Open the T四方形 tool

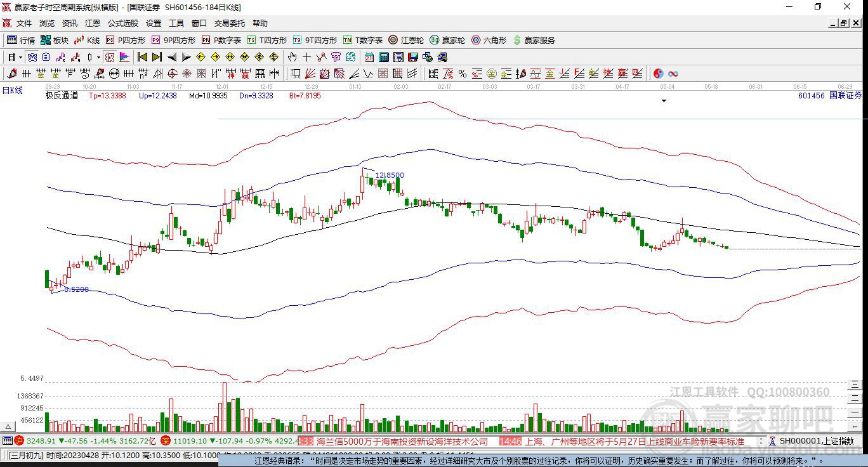[267, 40]
